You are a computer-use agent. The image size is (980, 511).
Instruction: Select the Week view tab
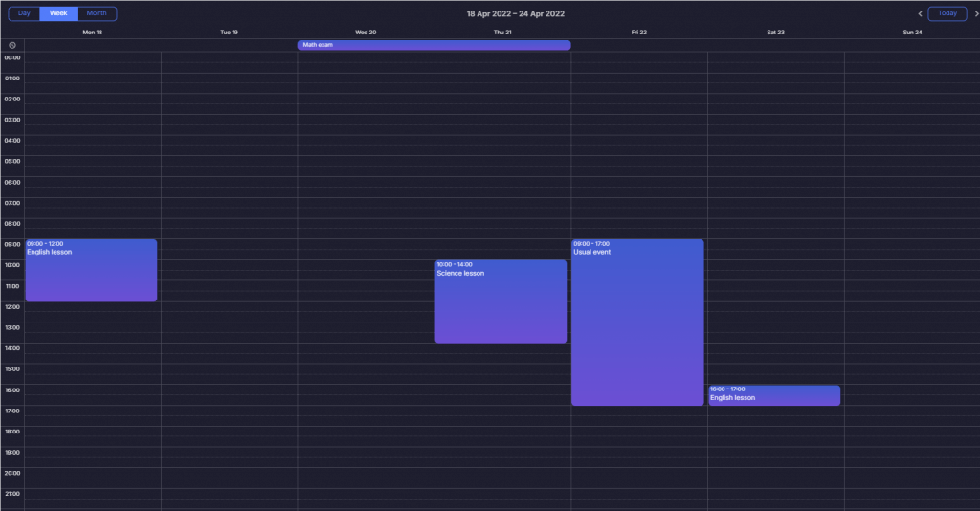point(58,13)
